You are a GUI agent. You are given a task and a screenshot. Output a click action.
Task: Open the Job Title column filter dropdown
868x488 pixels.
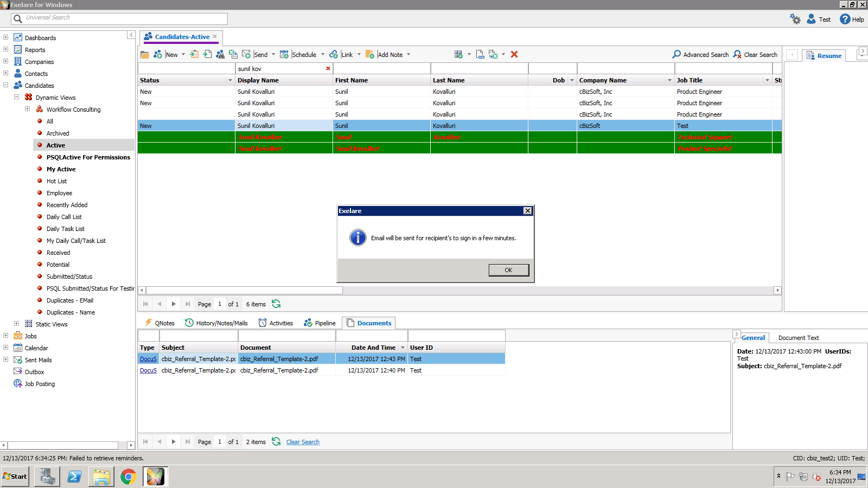point(767,80)
